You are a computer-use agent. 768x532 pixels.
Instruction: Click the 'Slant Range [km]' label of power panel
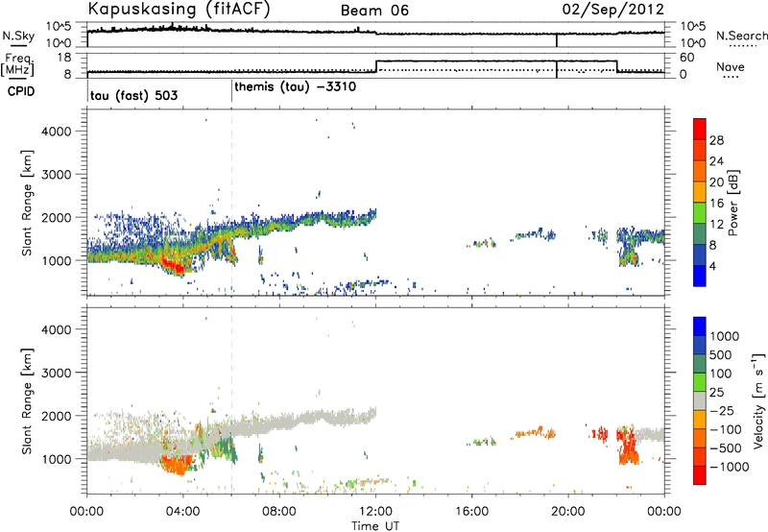[27, 204]
